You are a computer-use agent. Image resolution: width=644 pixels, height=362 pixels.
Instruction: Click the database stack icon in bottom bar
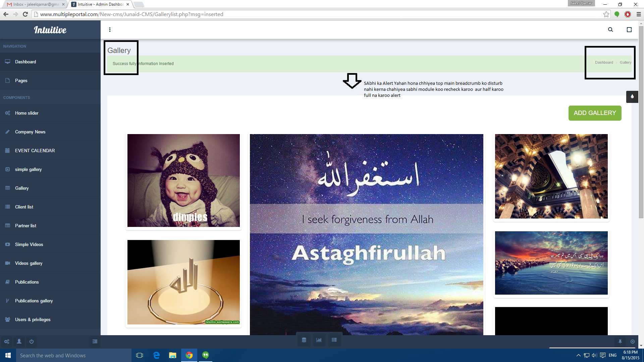click(304, 340)
